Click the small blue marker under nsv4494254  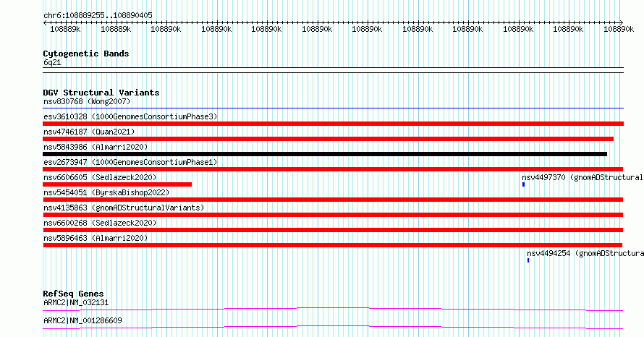point(528,260)
